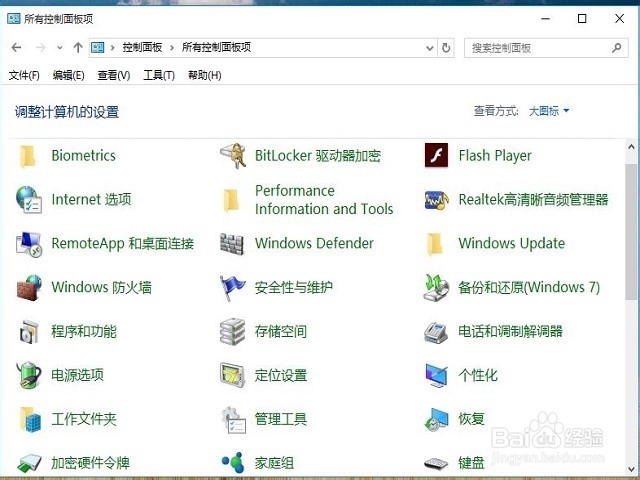Open 安全性与维护 flag icon
The image size is (640, 480).
pyautogui.click(x=232, y=288)
